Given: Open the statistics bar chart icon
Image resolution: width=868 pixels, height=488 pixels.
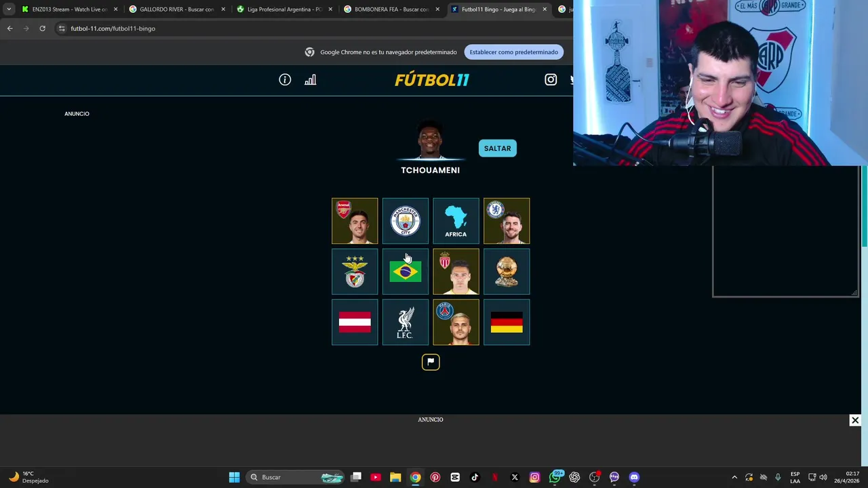Looking at the screenshot, I should click(310, 80).
